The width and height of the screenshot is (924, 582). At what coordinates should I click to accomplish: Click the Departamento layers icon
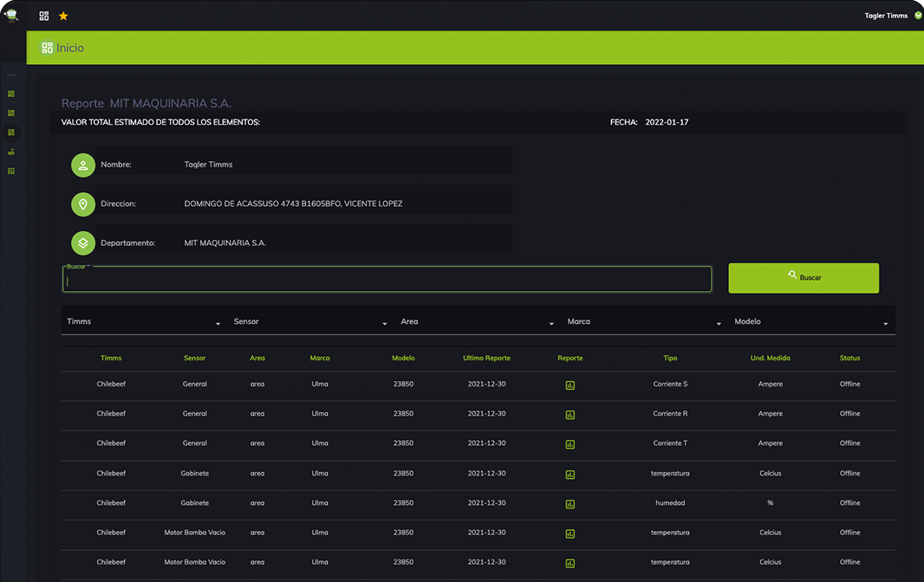[83, 243]
